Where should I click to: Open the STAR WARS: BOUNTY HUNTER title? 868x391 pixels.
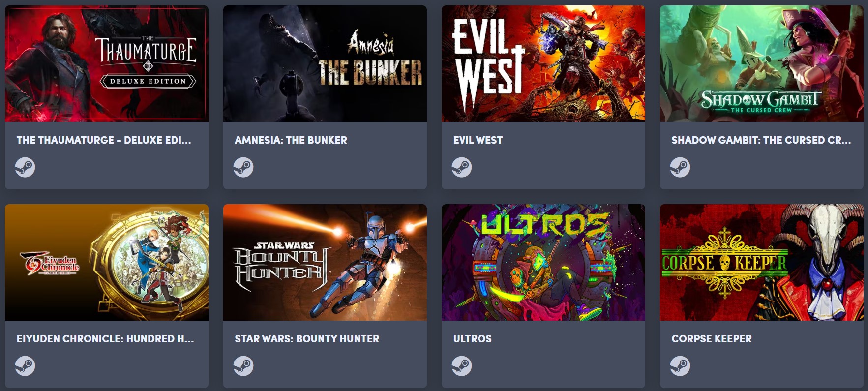[x=307, y=339]
